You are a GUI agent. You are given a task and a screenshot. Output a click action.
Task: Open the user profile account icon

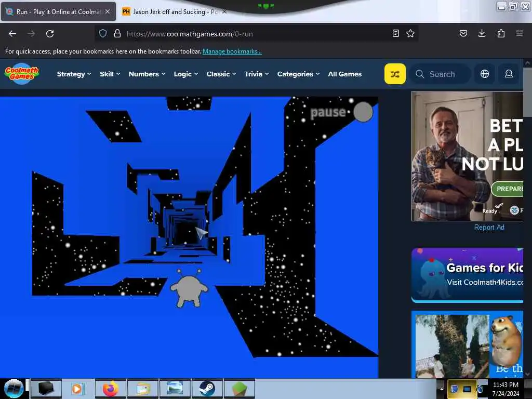[x=509, y=74]
